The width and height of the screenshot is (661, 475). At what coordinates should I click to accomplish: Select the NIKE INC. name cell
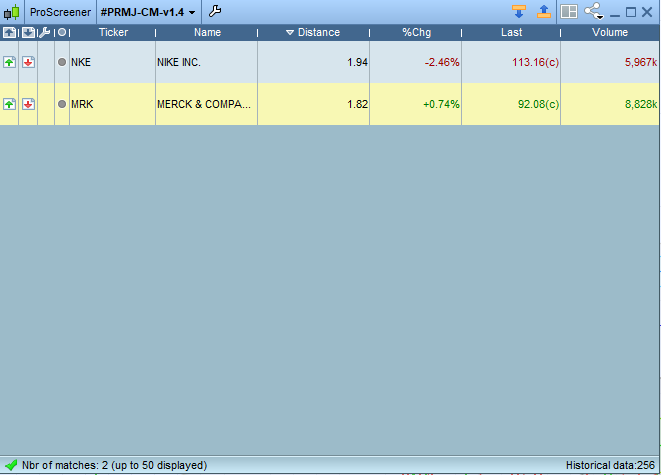click(x=207, y=62)
